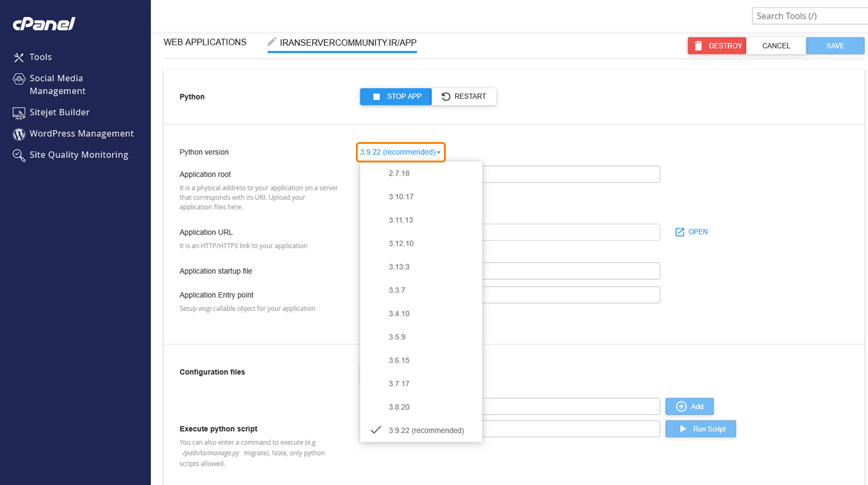Focus the Search Tools input field
Screen dimensions: 868x485
(809, 16)
